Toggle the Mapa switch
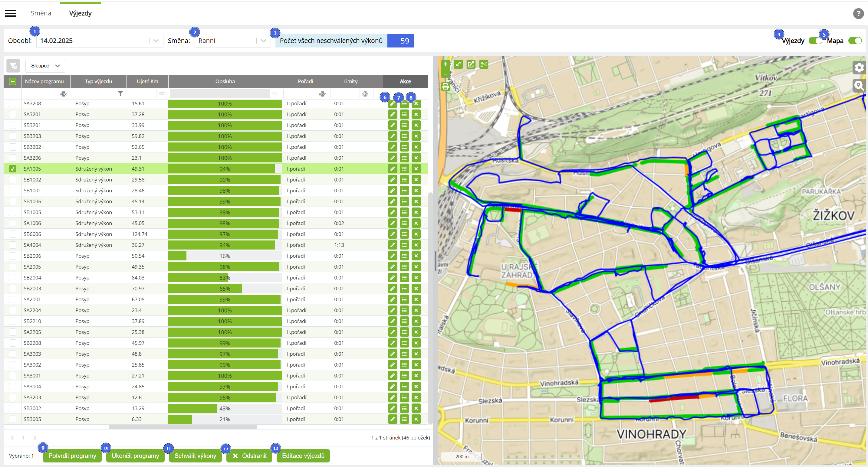This screenshot has width=868, height=467. click(854, 41)
